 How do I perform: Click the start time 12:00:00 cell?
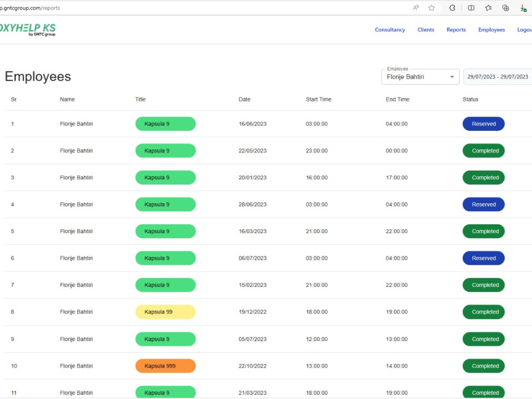[317, 339]
